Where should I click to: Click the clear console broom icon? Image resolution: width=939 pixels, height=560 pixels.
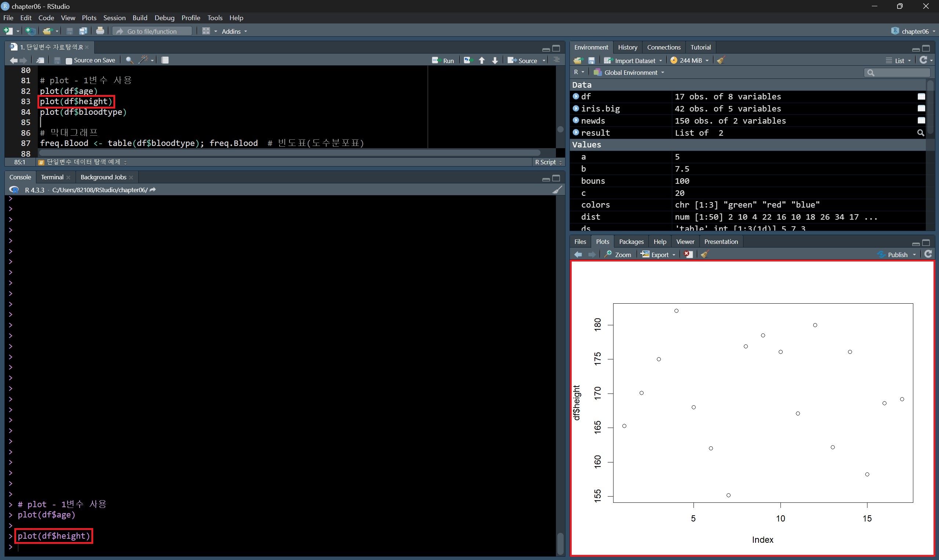click(x=557, y=190)
